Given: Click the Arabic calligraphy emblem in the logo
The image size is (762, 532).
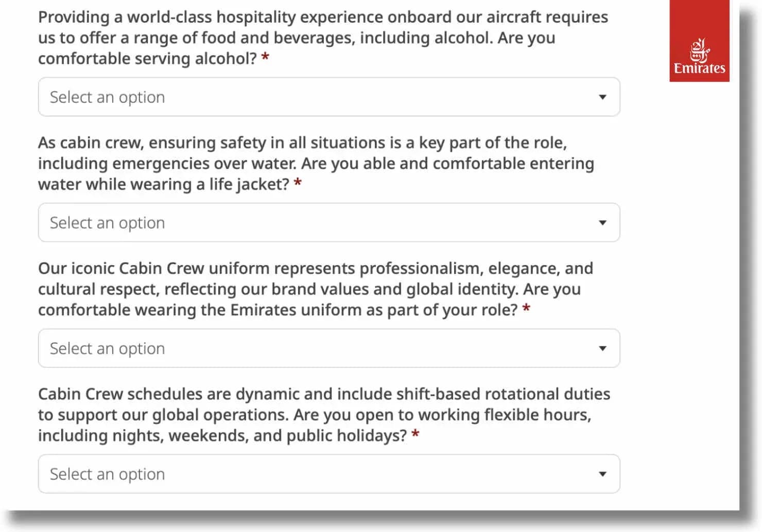Looking at the screenshot, I should point(699,50).
